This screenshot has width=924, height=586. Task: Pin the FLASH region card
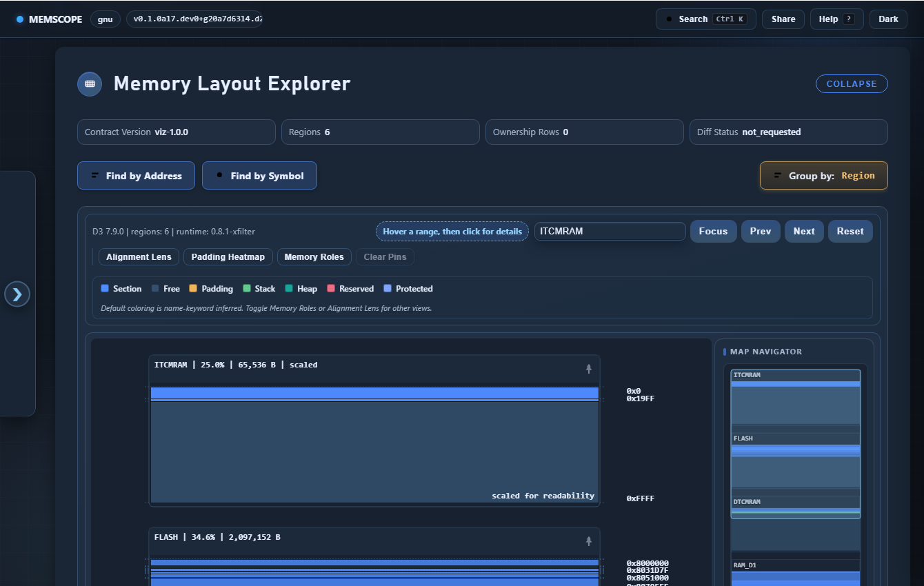pos(589,541)
